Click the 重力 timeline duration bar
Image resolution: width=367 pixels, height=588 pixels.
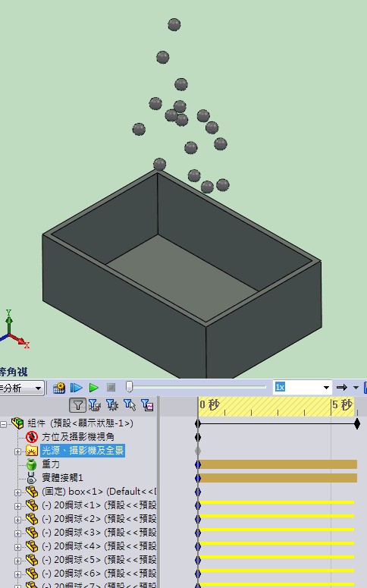(278, 464)
